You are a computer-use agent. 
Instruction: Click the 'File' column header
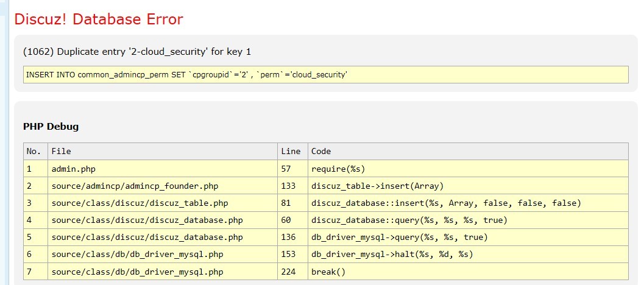tap(163, 151)
